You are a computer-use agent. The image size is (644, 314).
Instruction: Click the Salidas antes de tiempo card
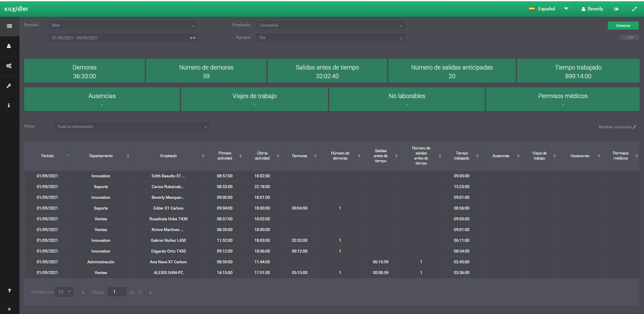pyautogui.click(x=327, y=71)
